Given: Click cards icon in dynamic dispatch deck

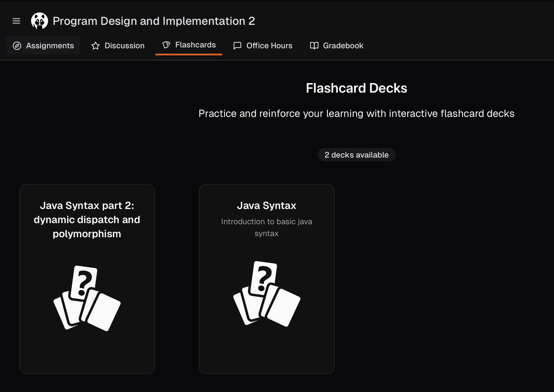Looking at the screenshot, I should (x=87, y=298).
